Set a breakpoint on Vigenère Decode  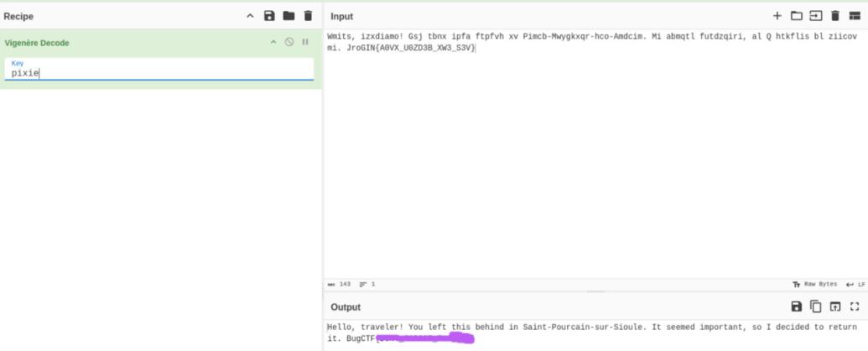point(305,42)
